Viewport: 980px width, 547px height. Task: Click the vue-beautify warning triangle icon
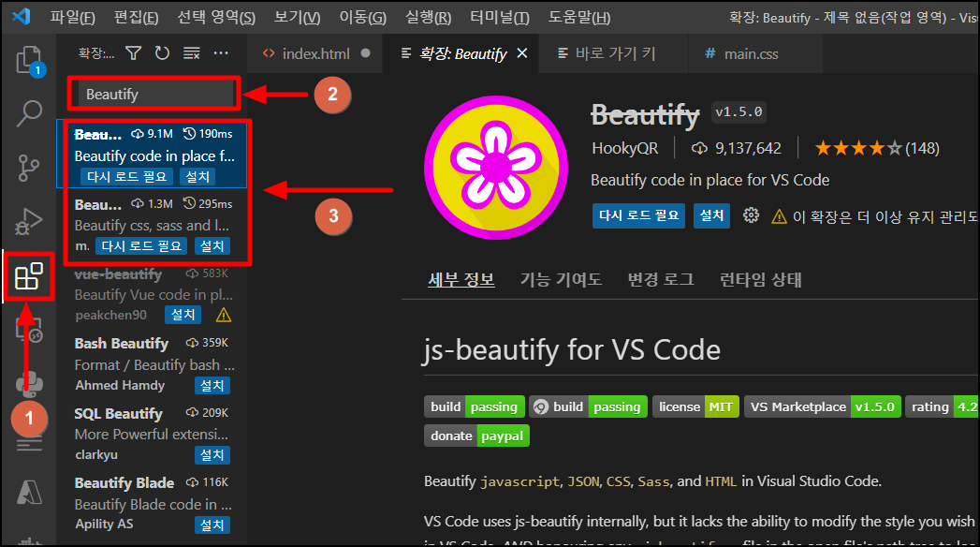223,315
